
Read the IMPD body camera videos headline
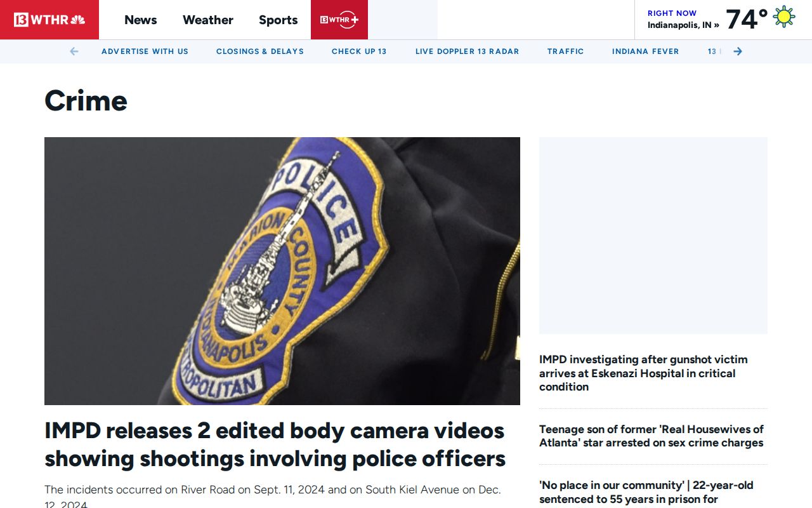(275, 444)
